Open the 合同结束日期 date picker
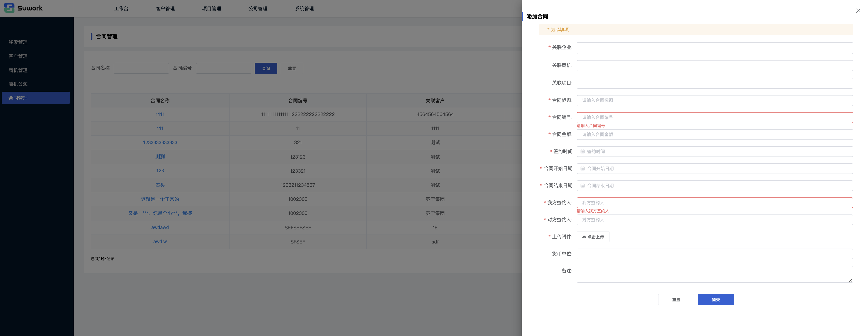 click(714, 185)
